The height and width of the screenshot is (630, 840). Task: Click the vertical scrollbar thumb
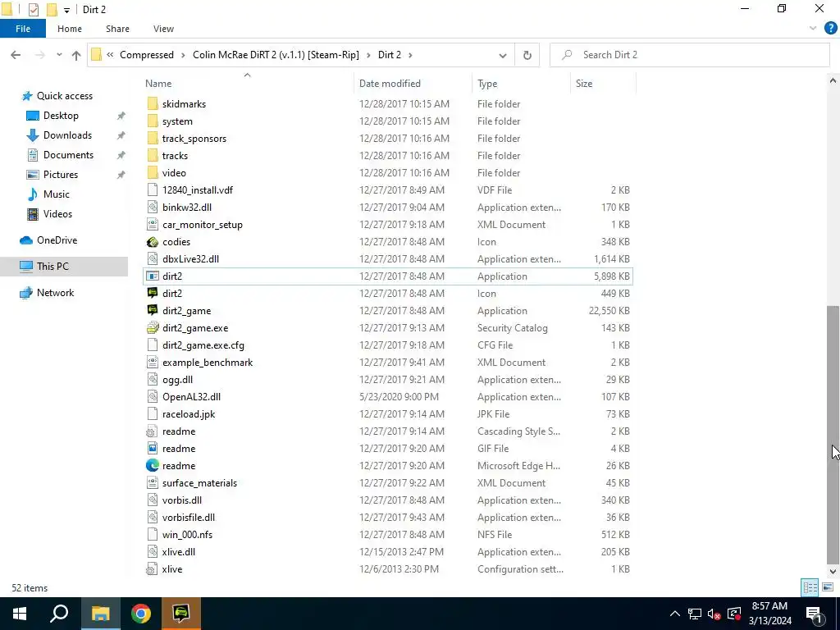[833, 435]
